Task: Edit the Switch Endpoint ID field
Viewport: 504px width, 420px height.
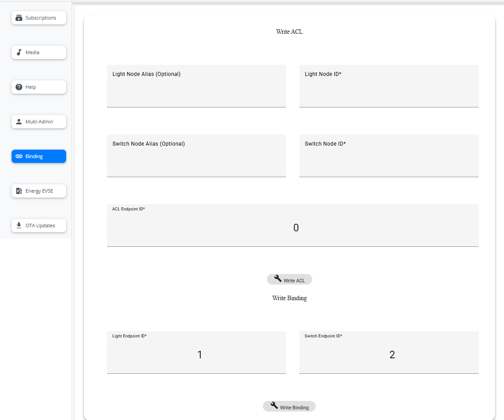Action: 389,355
